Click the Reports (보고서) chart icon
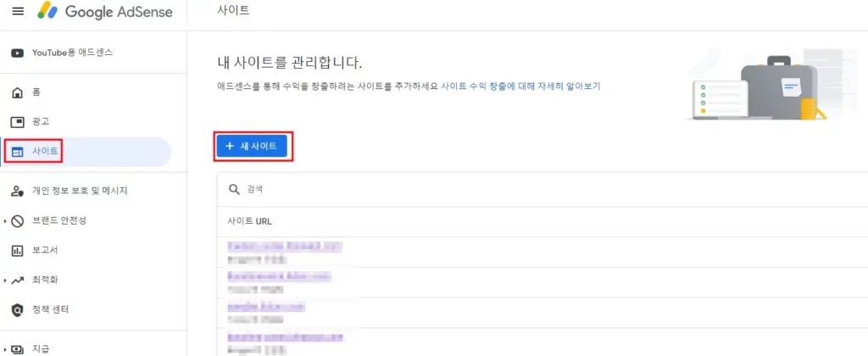The height and width of the screenshot is (356, 868). coord(18,250)
